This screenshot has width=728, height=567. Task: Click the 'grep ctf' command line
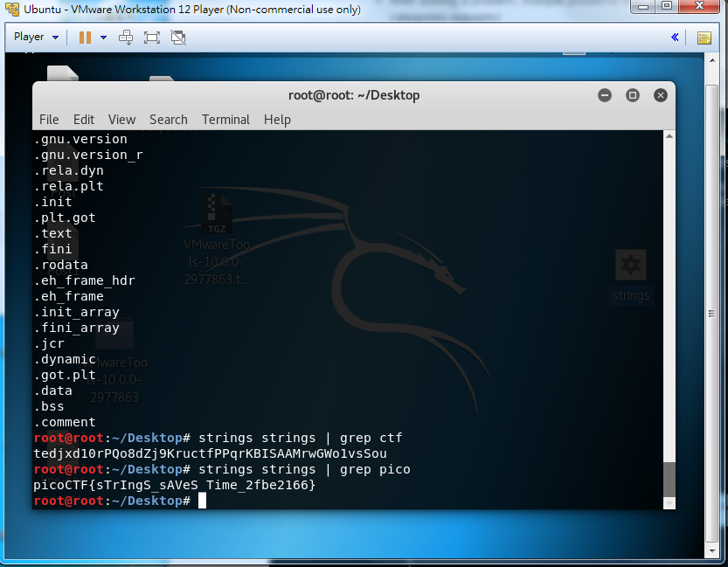coord(218,438)
